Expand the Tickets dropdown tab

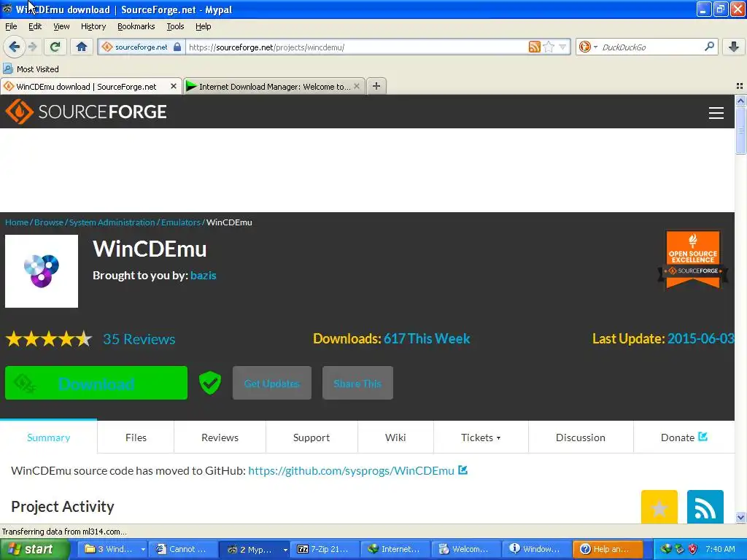click(481, 437)
